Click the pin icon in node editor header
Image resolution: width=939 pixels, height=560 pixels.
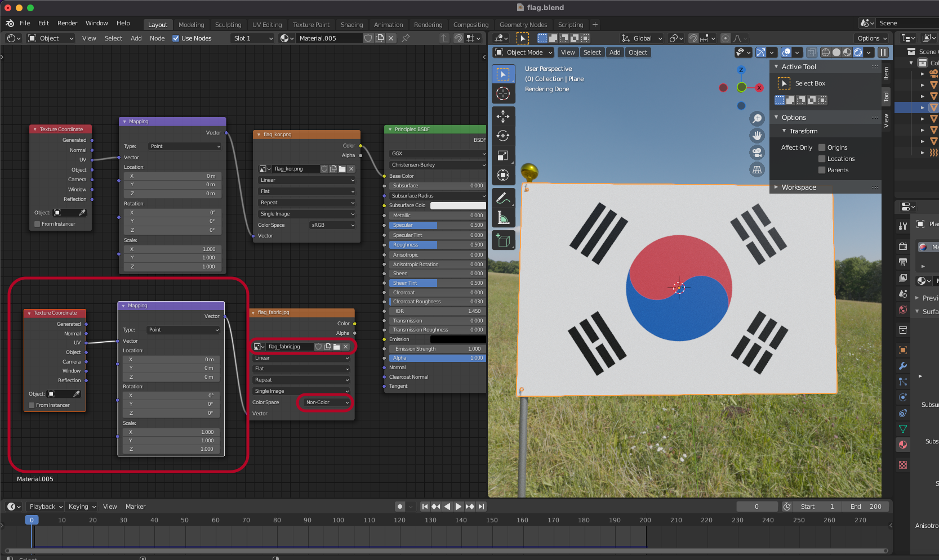(x=406, y=38)
